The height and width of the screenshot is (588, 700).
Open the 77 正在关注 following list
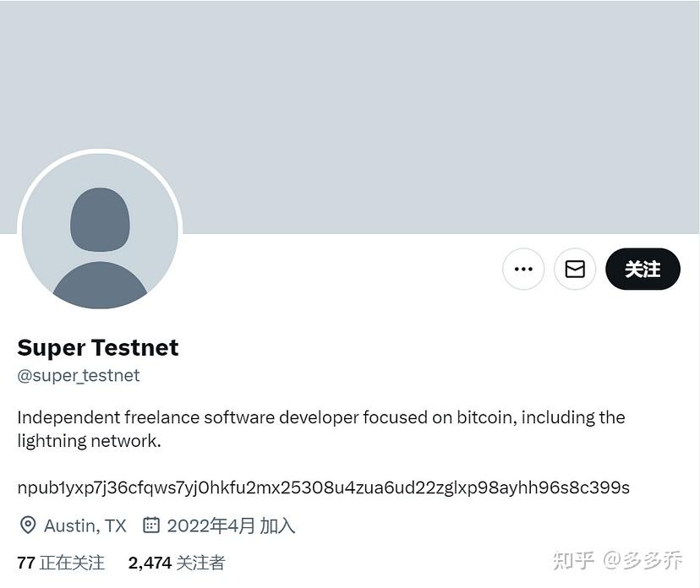(x=59, y=562)
